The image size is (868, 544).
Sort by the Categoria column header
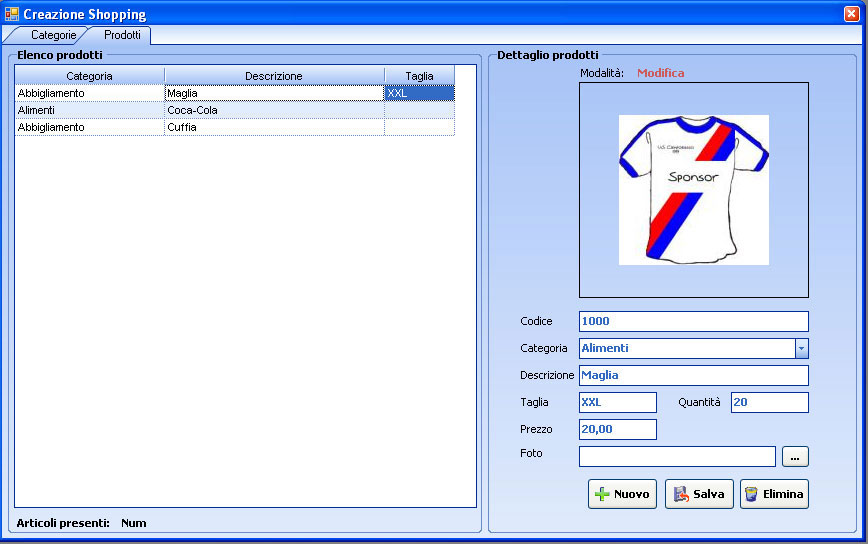[x=89, y=76]
